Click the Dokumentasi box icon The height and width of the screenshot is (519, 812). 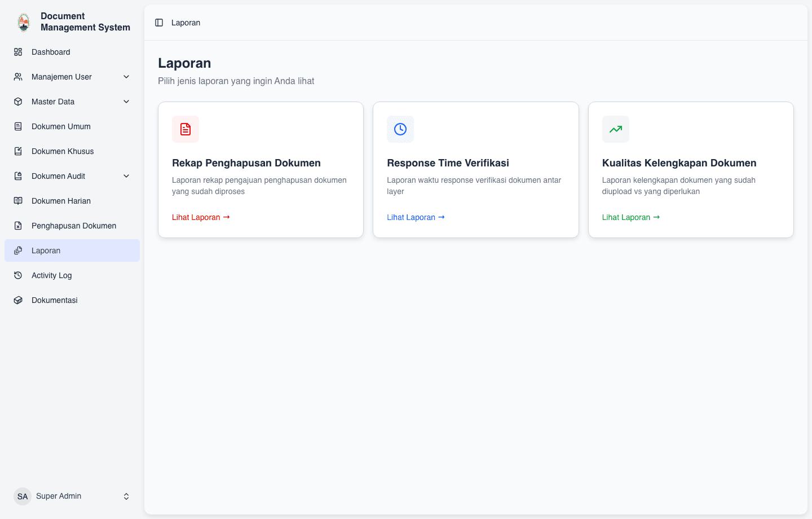coord(18,300)
